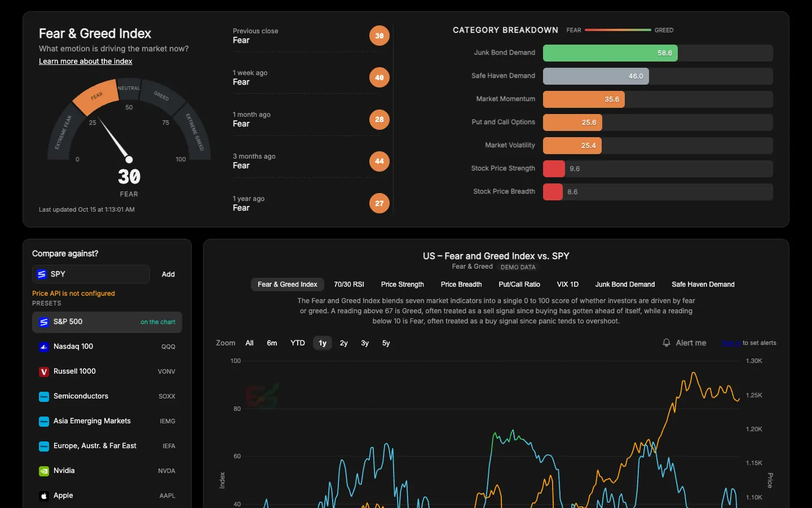The height and width of the screenshot is (508, 812).
Task: Click the SPY logo icon in the compare field
Action: pyautogui.click(x=42, y=274)
